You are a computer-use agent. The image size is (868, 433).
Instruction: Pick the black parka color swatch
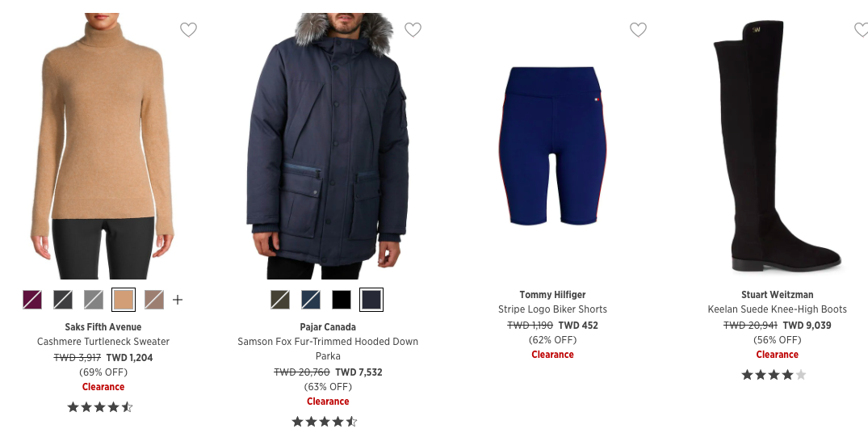[x=342, y=300]
